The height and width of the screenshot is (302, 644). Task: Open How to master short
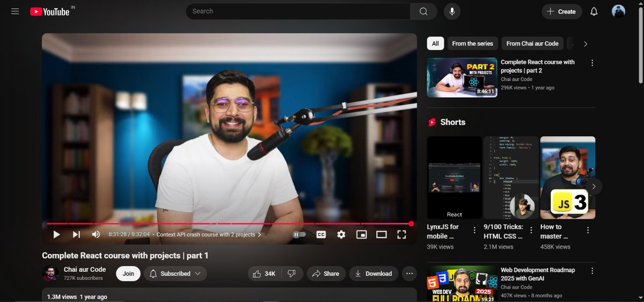click(x=568, y=177)
